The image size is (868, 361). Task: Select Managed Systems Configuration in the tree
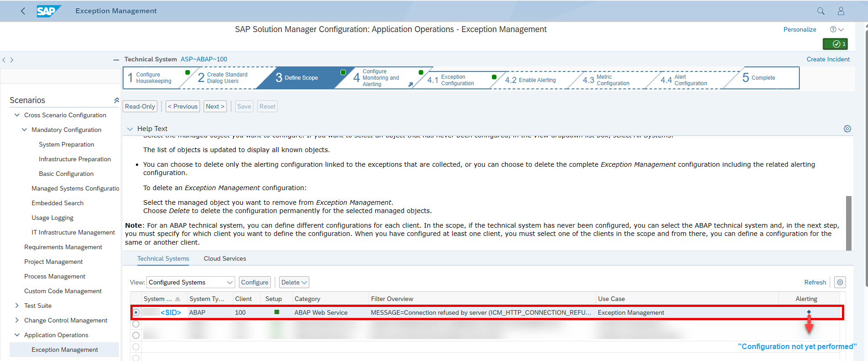click(75, 188)
